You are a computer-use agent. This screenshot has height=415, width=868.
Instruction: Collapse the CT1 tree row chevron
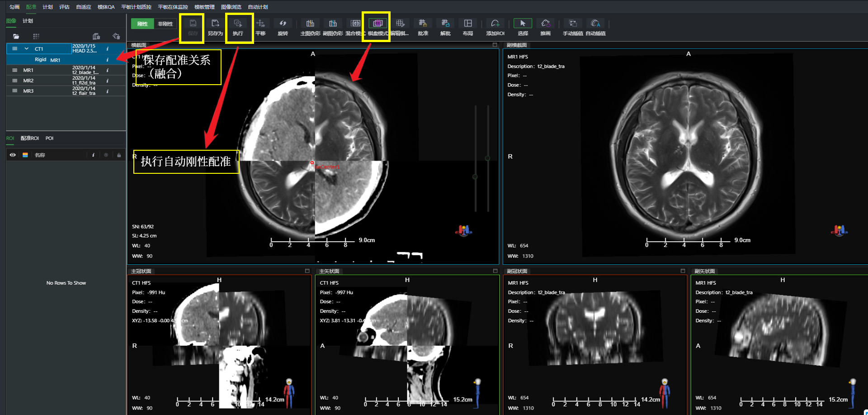pos(26,49)
